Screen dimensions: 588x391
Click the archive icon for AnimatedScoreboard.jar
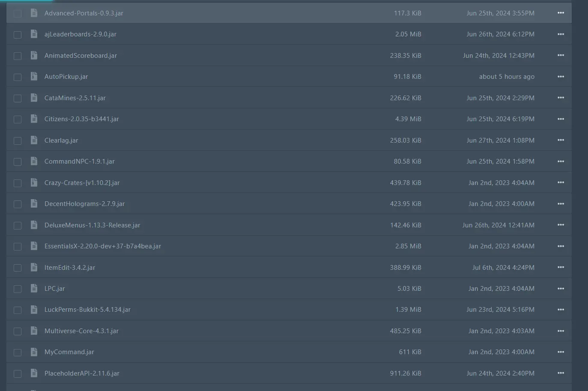click(34, 55)
